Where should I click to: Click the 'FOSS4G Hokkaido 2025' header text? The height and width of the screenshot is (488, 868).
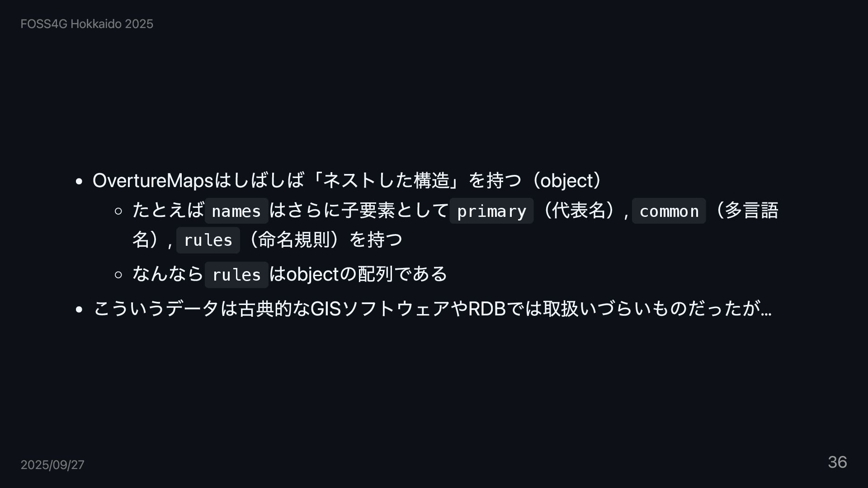coord(87,24)
